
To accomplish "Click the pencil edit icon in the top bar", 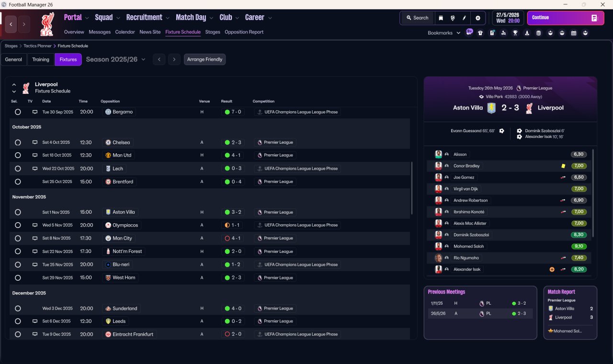I will click(x=465, y=18).
